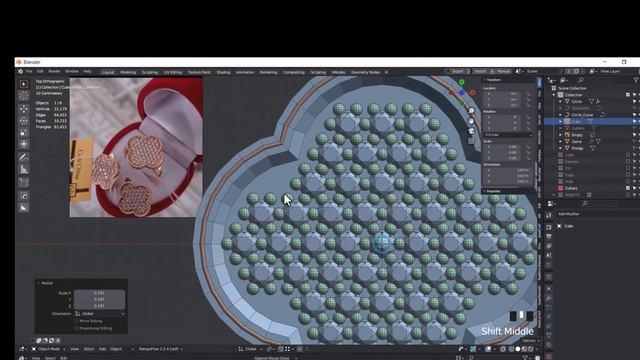The width and height of the screenshot is (640, 360).
Task: Expand the Circle object in outliner
Action: [560, 102]
